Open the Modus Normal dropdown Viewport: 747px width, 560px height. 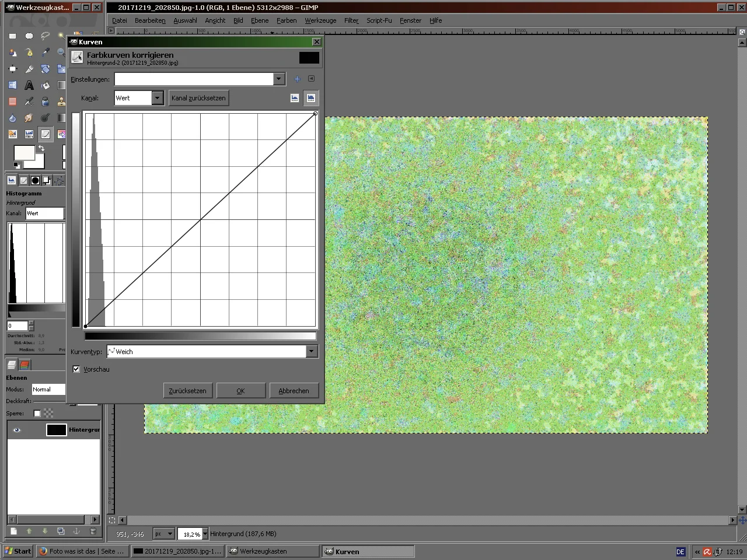(x=48, y=389)
